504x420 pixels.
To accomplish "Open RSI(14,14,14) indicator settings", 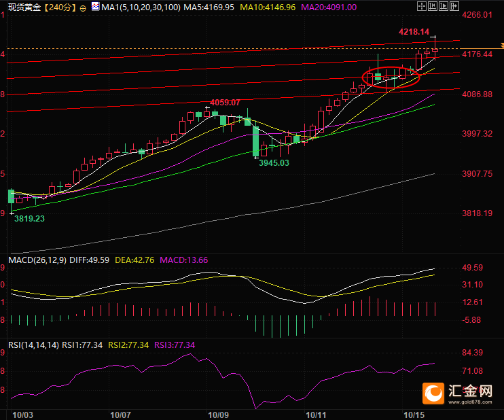I will (x=33, y=345).
